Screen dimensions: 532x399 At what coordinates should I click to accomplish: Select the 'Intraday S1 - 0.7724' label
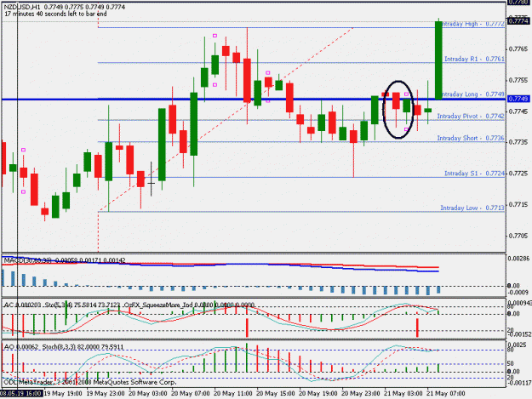coord(474,174)
